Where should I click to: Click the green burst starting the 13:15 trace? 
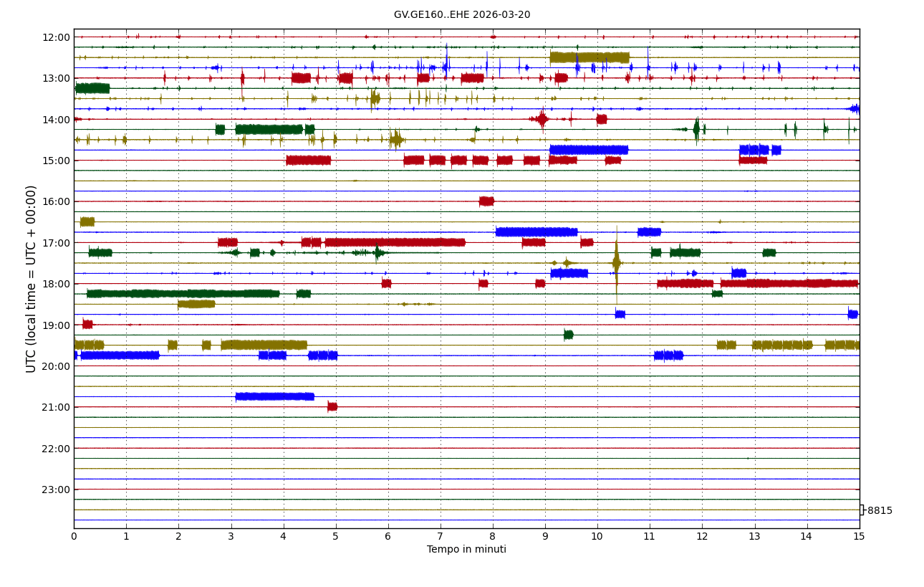[x=92, y=88]
